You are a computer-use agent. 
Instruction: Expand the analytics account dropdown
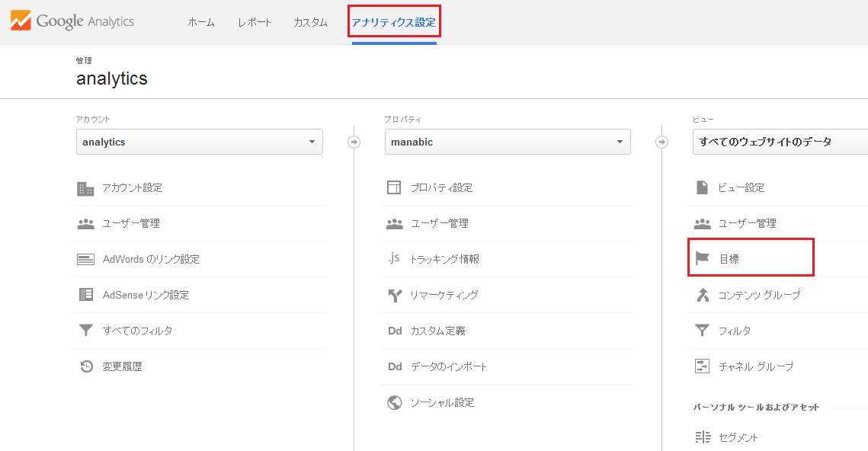click(x=200, y=142)
